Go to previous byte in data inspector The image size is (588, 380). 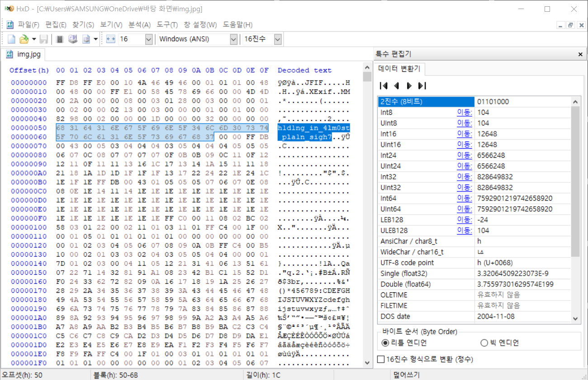coord(396,86)
